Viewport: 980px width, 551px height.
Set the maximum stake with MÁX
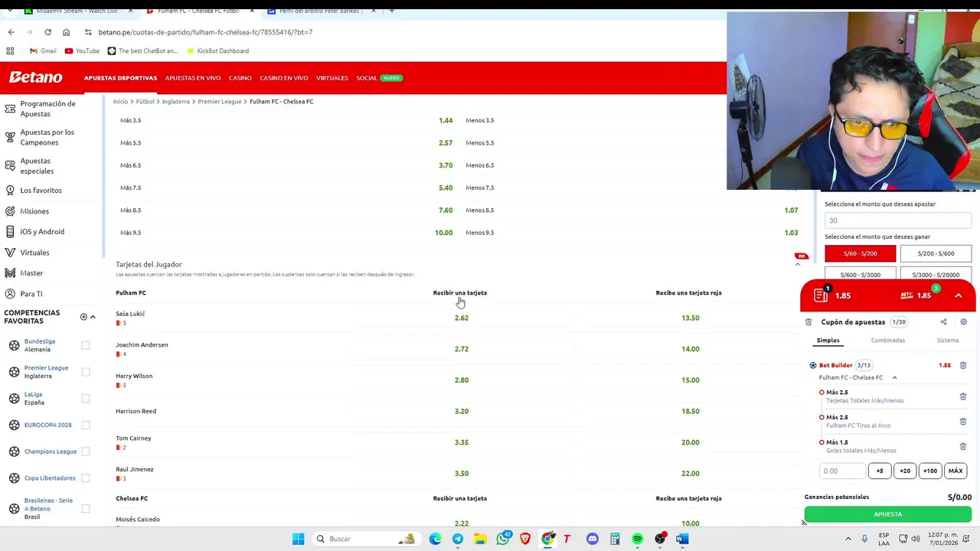coord(955,471)
